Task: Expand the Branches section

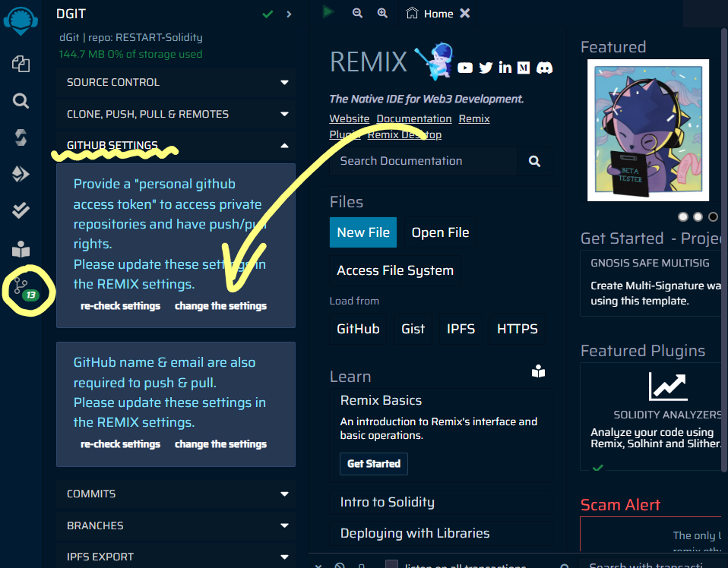Action: [176, 525]
